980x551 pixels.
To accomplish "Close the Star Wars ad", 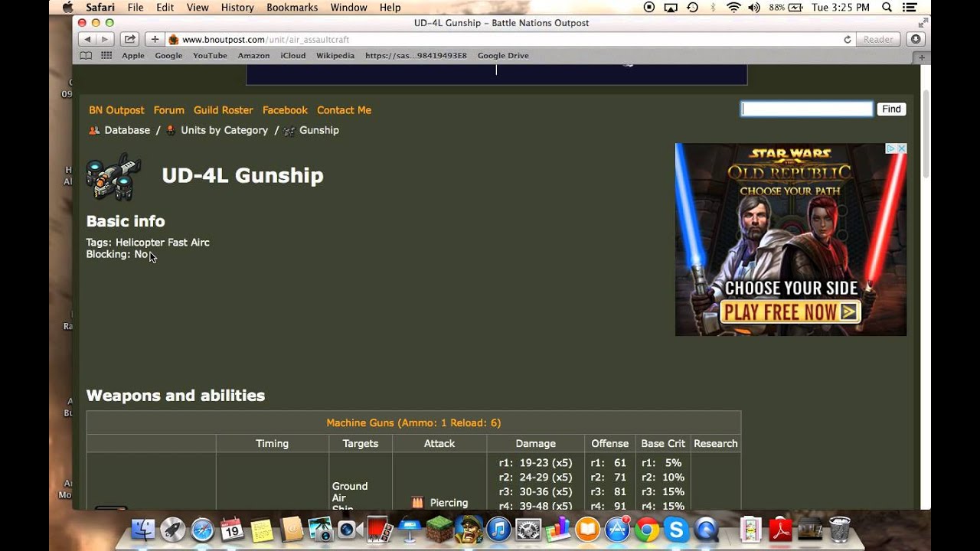I will pos(901,148).
